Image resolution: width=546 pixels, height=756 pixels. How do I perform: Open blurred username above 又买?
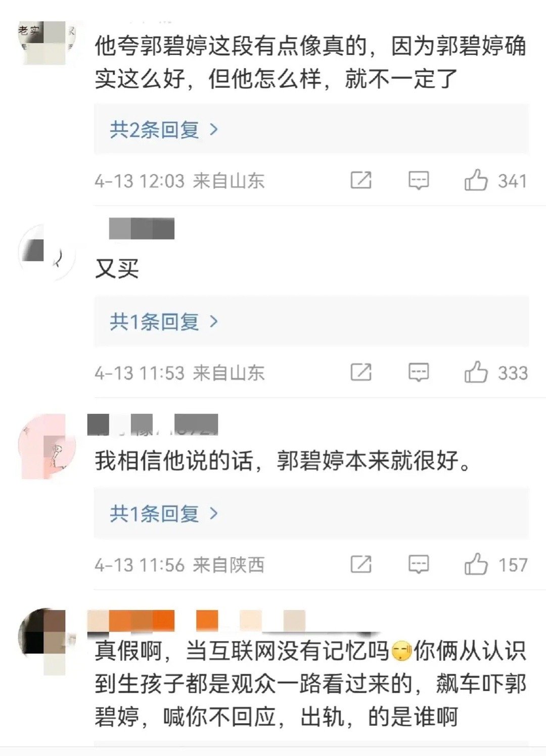tap(142, 228)
